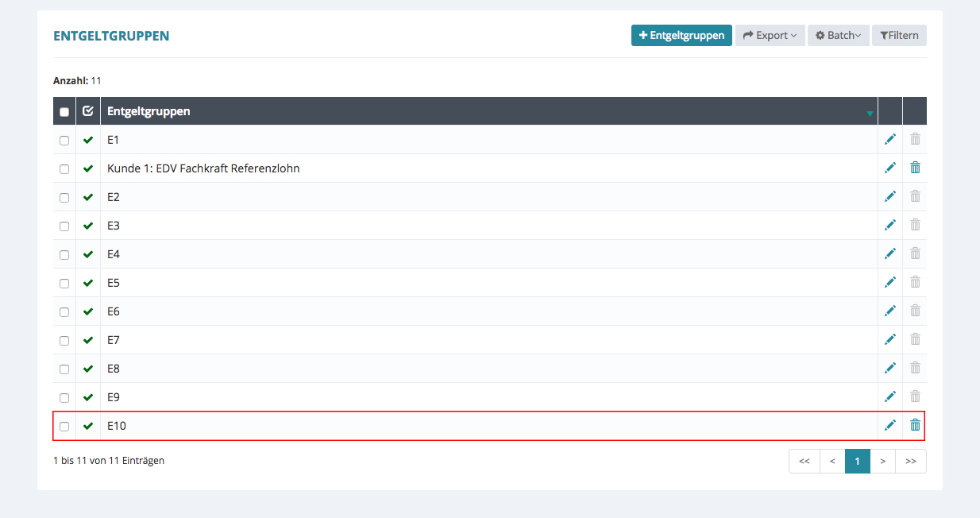This screenshot has width=980, height=518.
Task: Open the editor for row E10
Action: [x=890, y=425]
